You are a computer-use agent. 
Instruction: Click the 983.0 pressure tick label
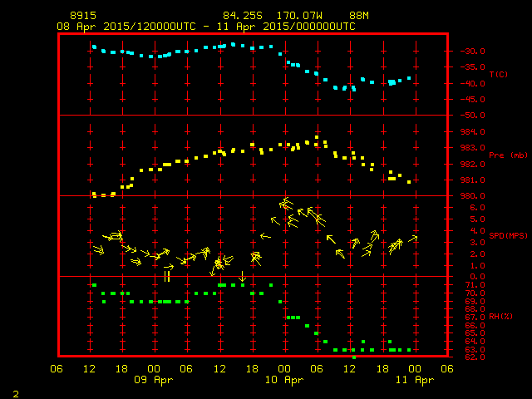473,148
